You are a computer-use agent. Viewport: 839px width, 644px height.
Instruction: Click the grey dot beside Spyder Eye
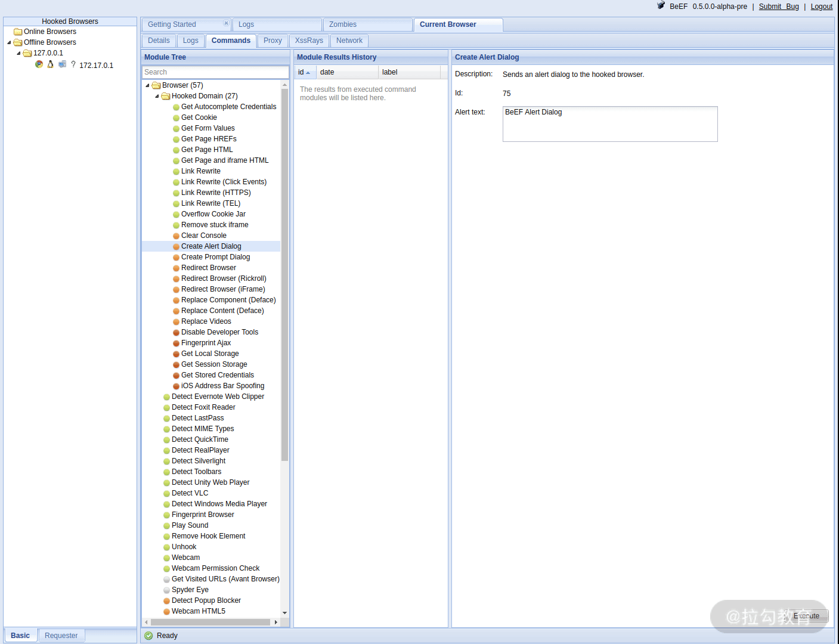pos(166,590)
